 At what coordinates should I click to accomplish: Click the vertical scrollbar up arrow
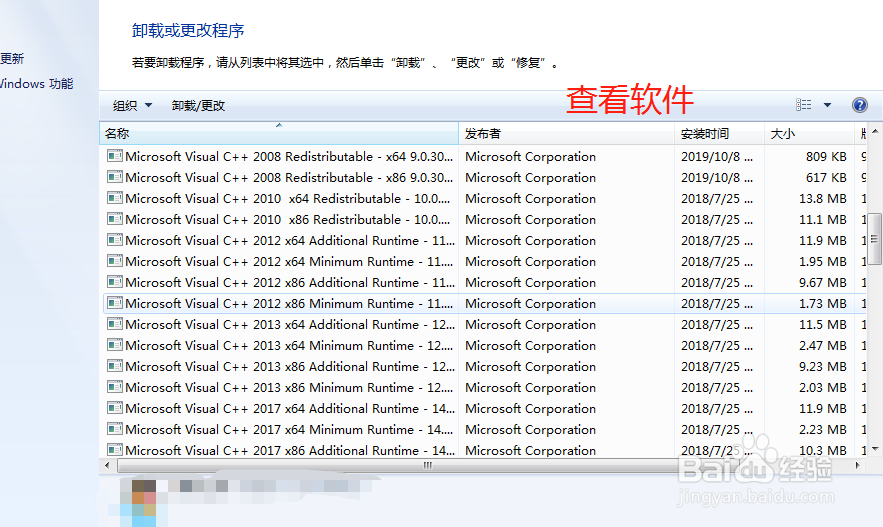pos(875,131)
